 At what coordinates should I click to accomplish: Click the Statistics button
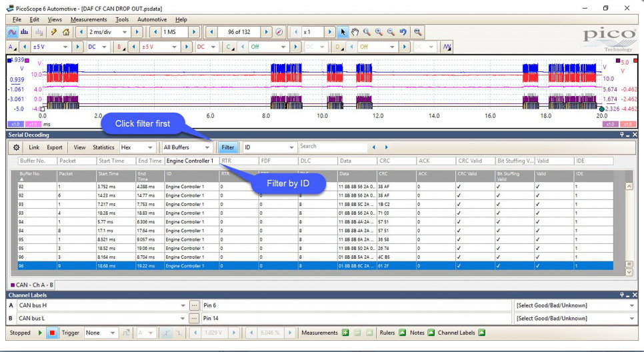(103, 147)
